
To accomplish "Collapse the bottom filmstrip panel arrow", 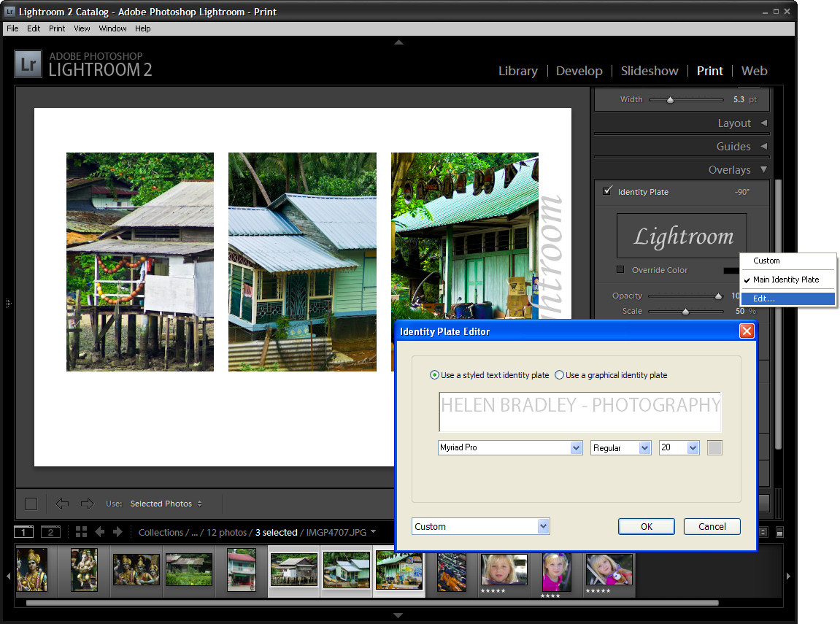I will pos(398,615).
